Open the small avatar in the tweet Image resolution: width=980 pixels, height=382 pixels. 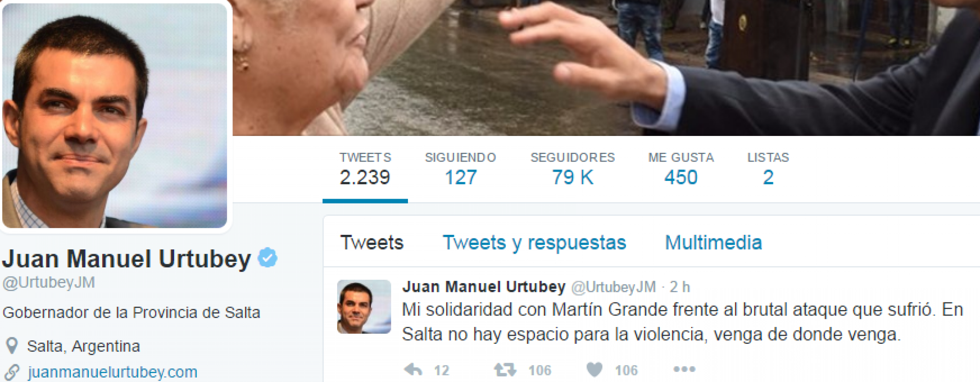tap(364, 306)
